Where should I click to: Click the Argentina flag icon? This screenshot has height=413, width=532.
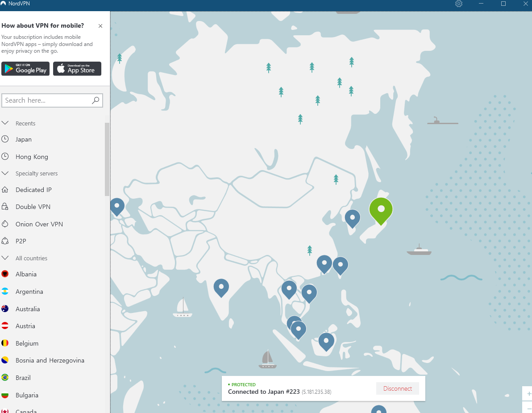[5, 291]
